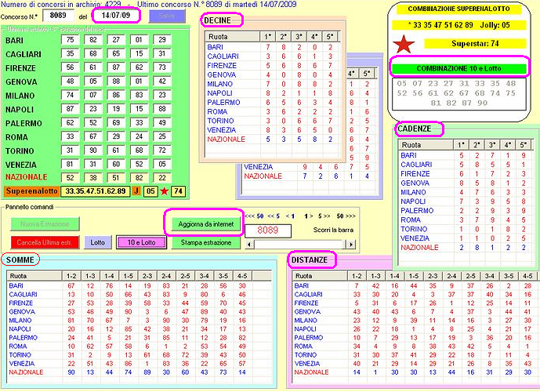This screenshot has width=540, height=392.
Task: Click TORINO second number box 90
Action: pyautogui.click(x=93, y=151)
